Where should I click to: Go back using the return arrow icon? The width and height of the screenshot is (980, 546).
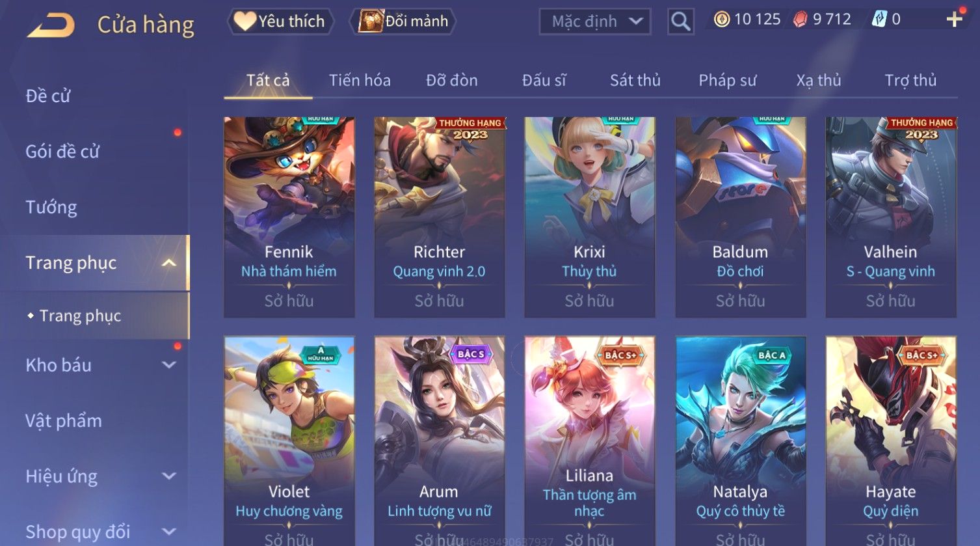pyautogui.click(x=51, y=25)
